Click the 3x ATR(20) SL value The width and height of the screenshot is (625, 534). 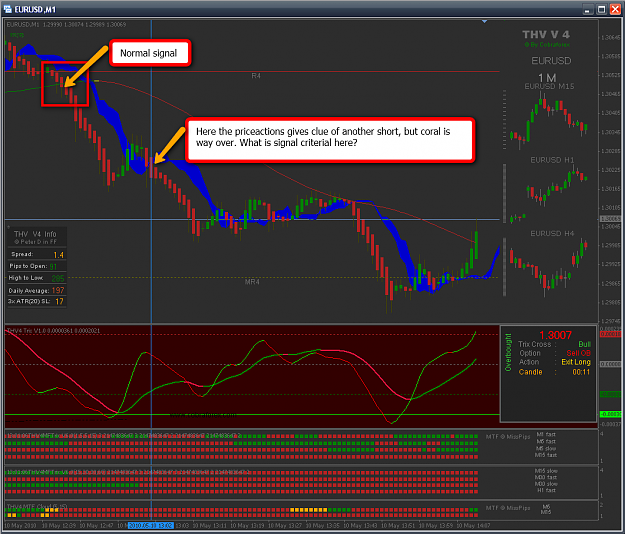59,301
